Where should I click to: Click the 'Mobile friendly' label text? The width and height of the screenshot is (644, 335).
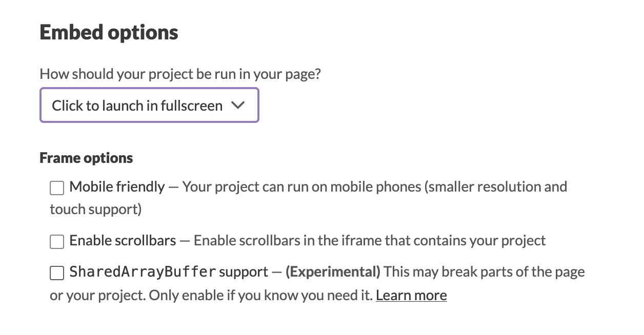click(117, 186)
